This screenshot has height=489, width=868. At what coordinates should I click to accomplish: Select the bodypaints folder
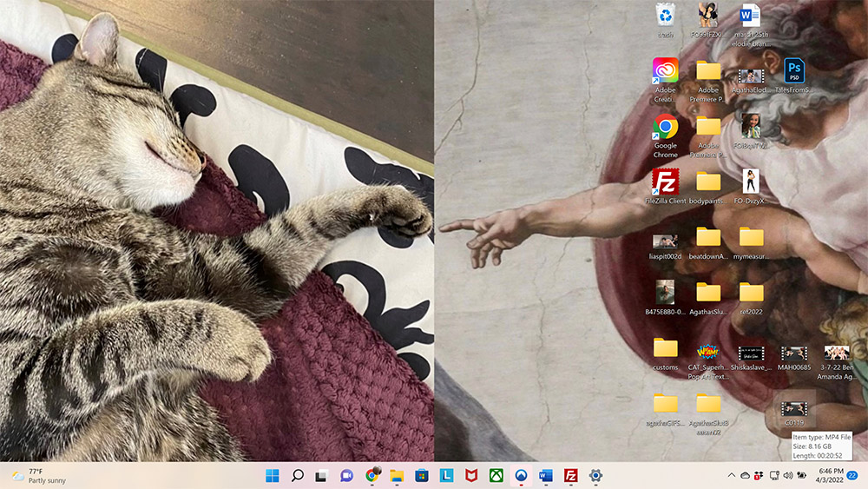coord(708,182)
